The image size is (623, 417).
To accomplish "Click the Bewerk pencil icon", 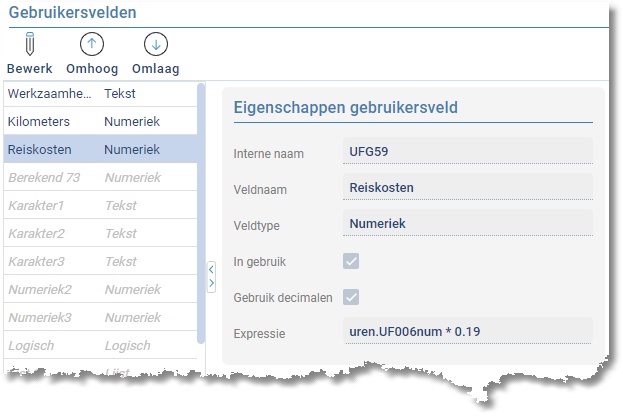I will [29, 45].
